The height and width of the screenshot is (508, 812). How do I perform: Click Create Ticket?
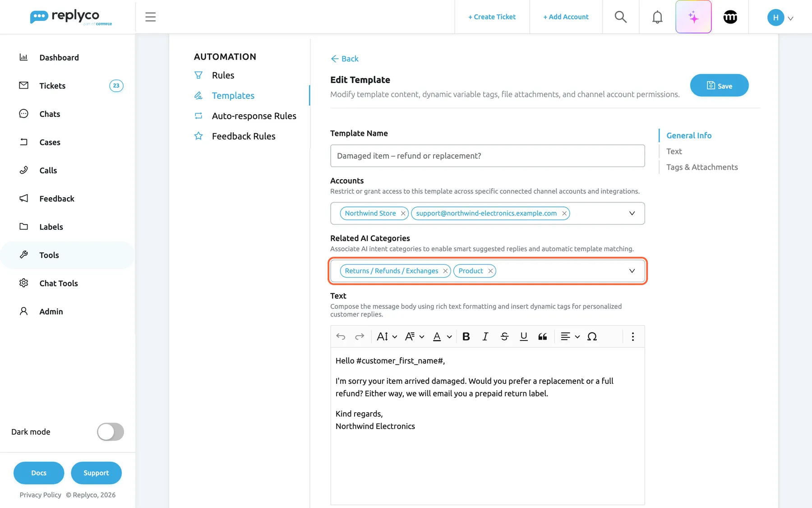point(492,17)
